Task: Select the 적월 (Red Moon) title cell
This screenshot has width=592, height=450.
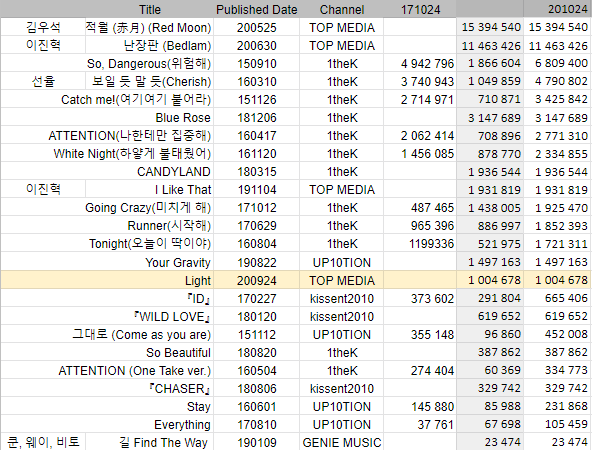Action: point(150,27)
